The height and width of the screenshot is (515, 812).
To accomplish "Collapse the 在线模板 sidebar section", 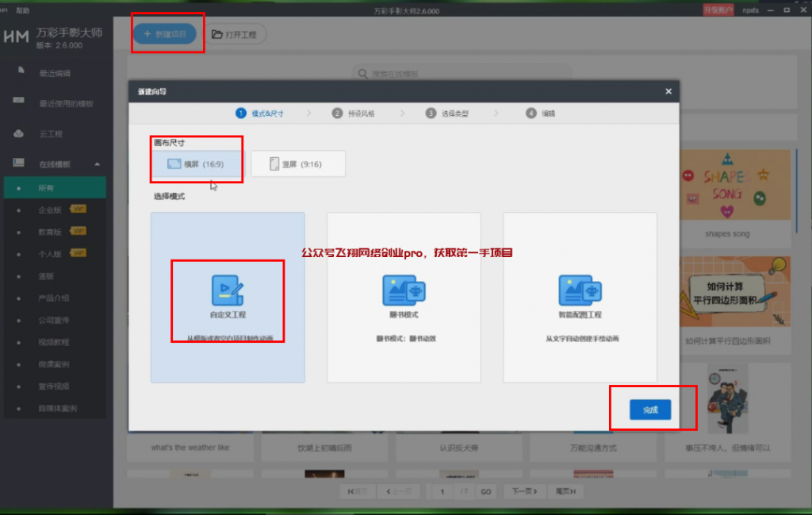I will click(97, 164).
